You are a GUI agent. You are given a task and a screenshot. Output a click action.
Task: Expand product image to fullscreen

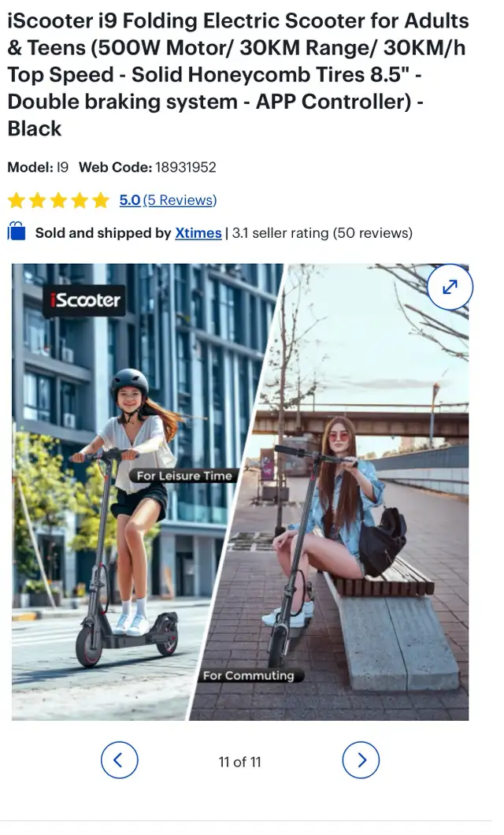pyautogui.click(x=450, y=287)
